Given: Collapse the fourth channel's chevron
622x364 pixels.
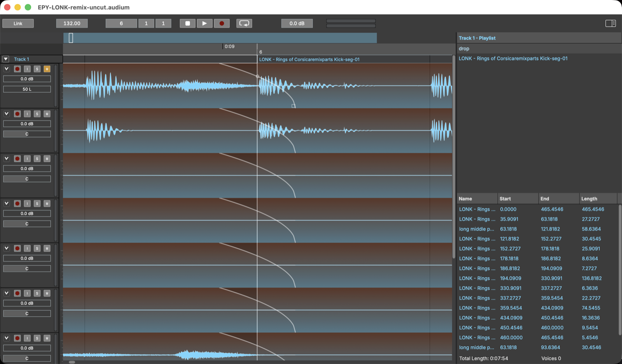Looking at the screenshot, I should click(x=6, y=204).
